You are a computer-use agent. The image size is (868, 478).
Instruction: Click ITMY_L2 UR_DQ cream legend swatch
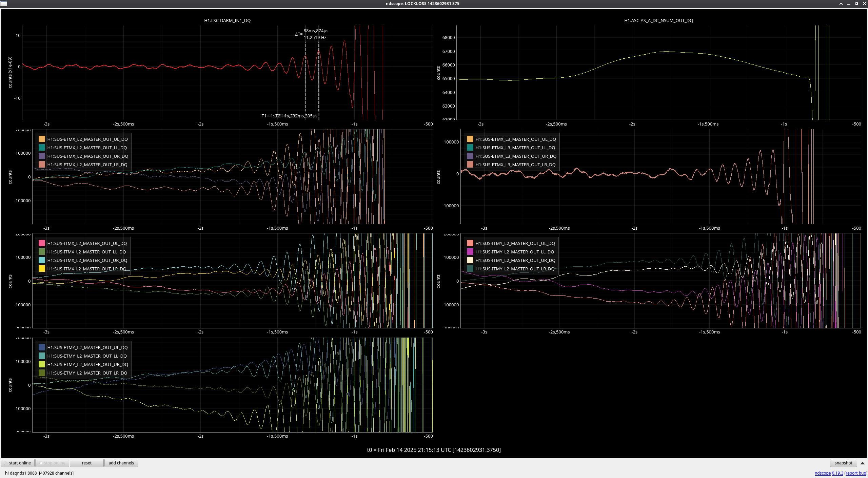point(470,260)
